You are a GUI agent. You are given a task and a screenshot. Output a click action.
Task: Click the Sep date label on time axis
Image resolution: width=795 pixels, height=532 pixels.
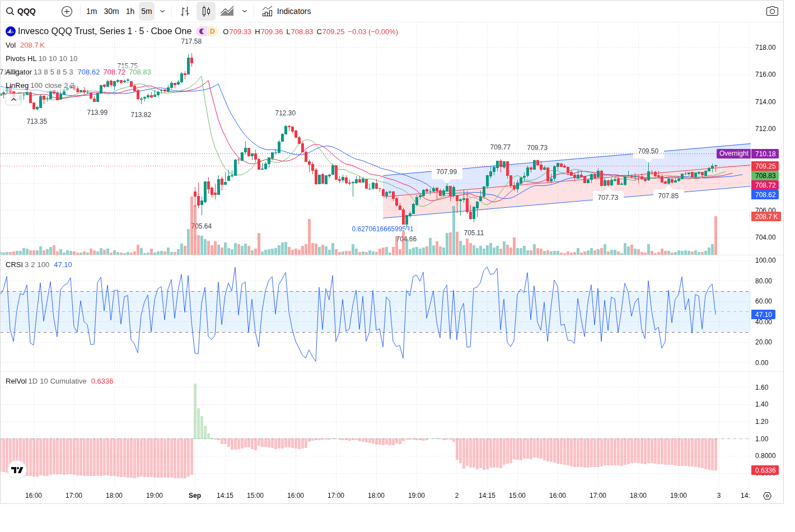(x=195, y=496)
